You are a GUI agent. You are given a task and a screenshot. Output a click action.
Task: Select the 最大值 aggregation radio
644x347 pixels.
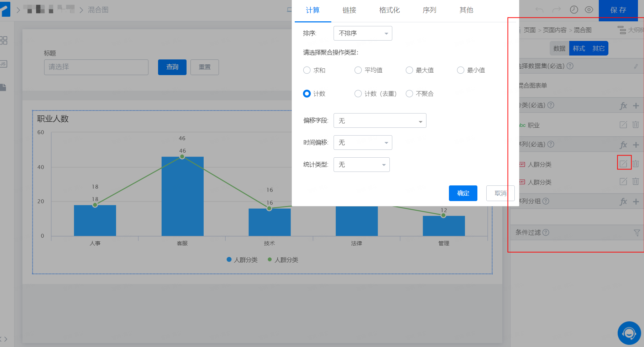pos(409,70)
